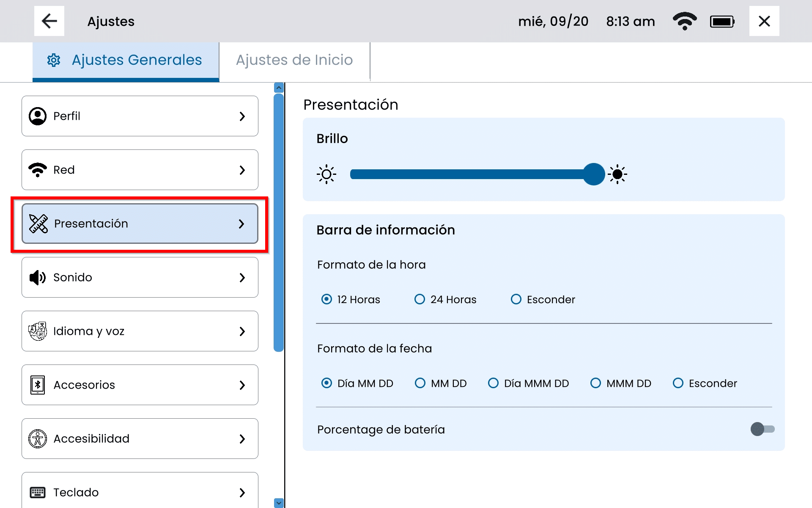This screenshot has height=508, width=812.
Task: Enable Porcentage de batería toggle
Action: (x=762, y=429)
